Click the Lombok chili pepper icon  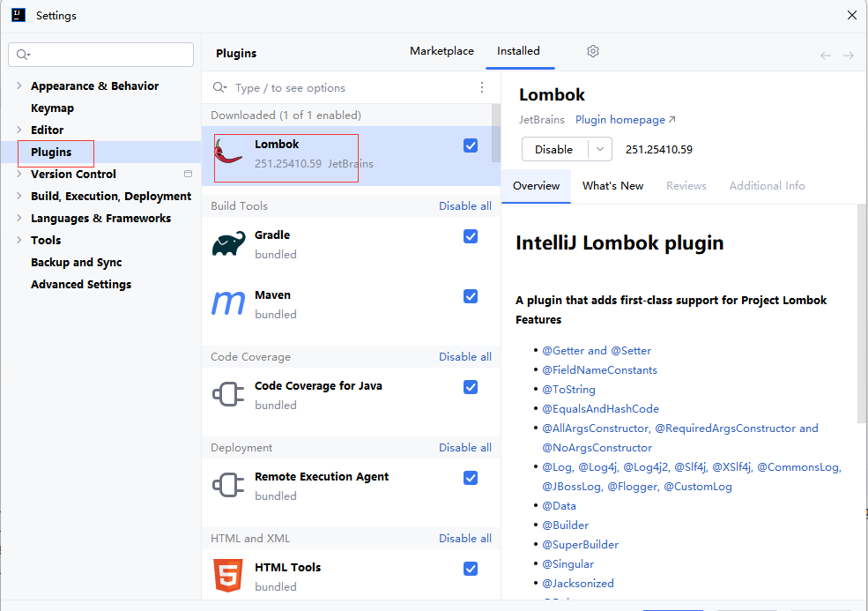(x=229, y=153)
